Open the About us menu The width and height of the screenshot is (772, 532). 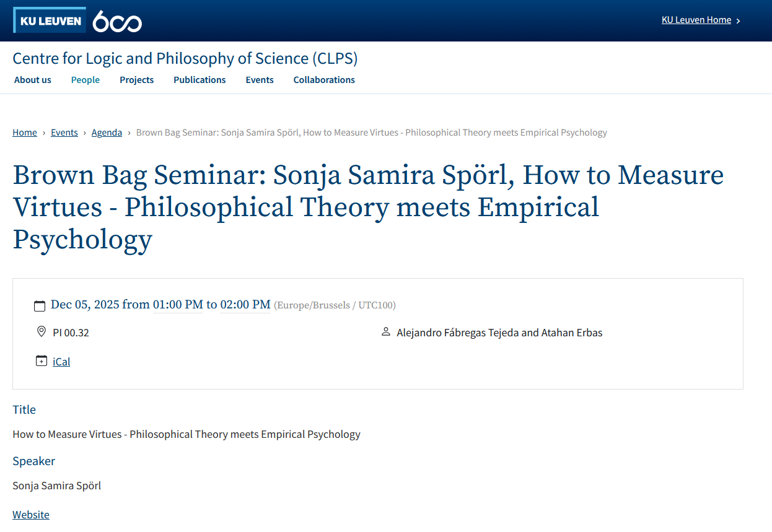(x=33, y=80)
